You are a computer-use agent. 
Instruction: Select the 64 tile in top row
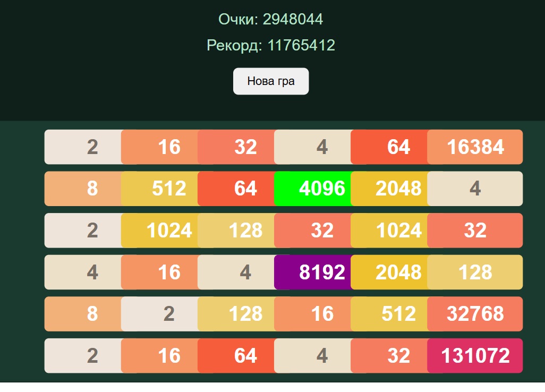(x=389, y=147)
